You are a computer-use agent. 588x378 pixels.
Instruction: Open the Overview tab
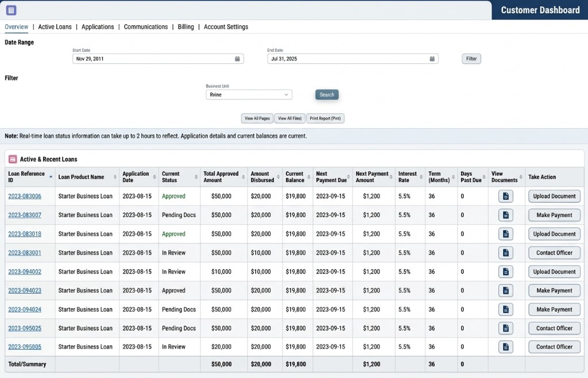pos(17,27)
